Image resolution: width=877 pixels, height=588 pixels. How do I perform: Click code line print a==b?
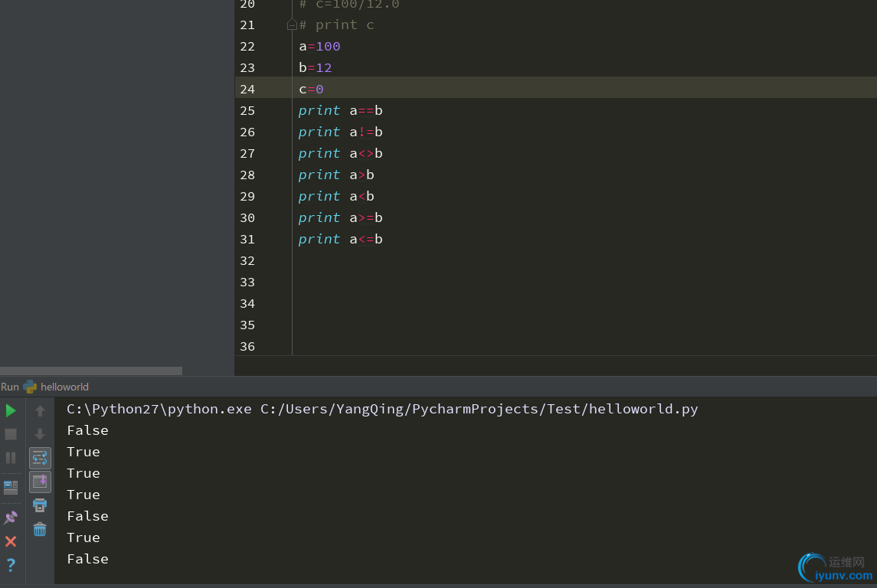pos(341,111)
